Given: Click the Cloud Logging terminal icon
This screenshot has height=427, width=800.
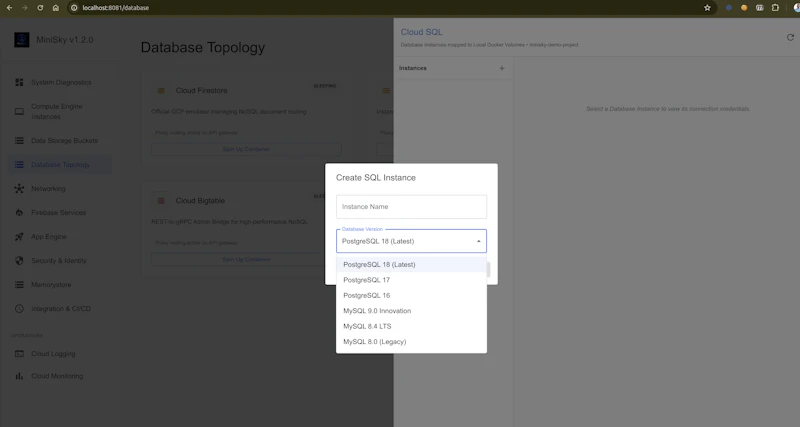Looking at the screenshot, I should 19,354.
